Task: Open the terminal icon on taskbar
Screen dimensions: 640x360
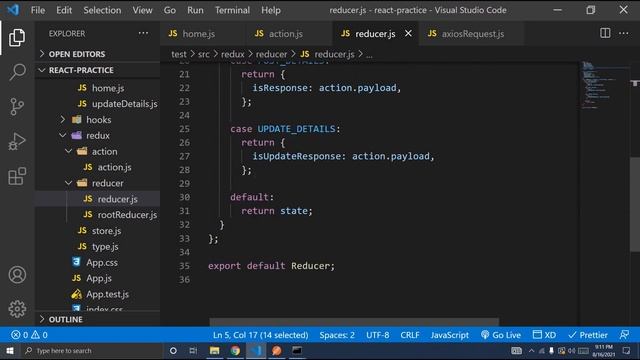Action: tap(297, 351)
